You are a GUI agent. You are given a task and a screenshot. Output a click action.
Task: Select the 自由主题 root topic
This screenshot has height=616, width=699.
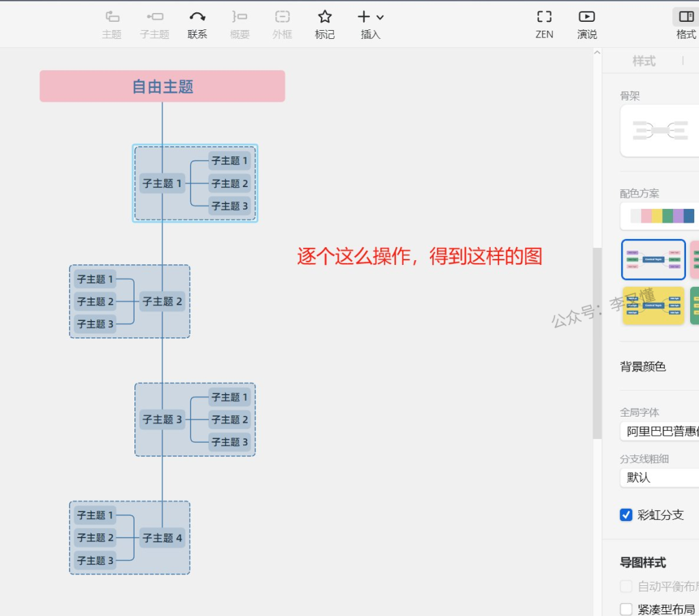[x=162, y=87]
